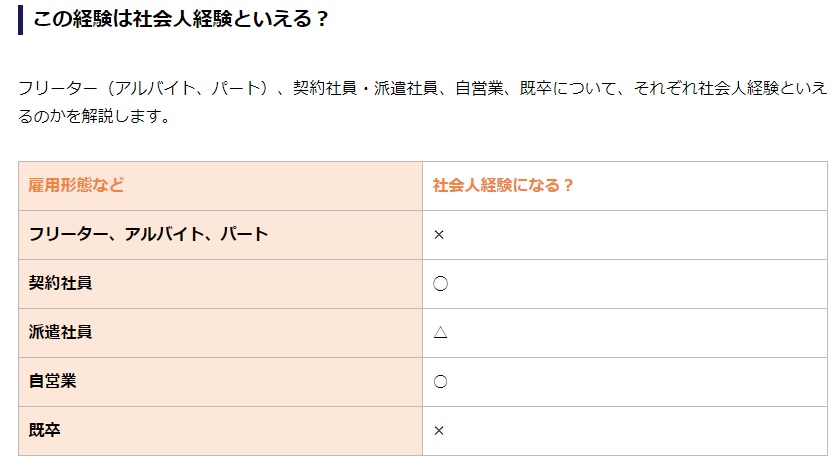Image resolution: width=839 pixels, height=465 pixels.
Task: Select the × mark beside 既卒
Action: pos(439,431)
